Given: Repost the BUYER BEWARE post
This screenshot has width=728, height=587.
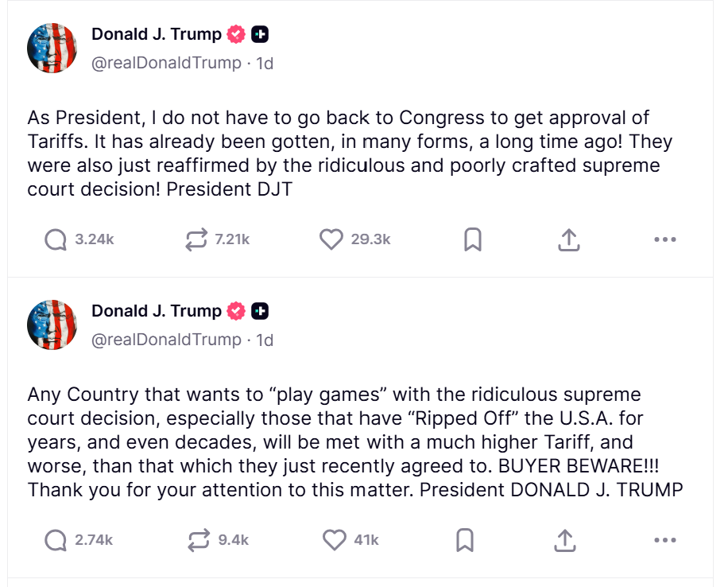Looking at the screenshot, I should pos(198,540).
